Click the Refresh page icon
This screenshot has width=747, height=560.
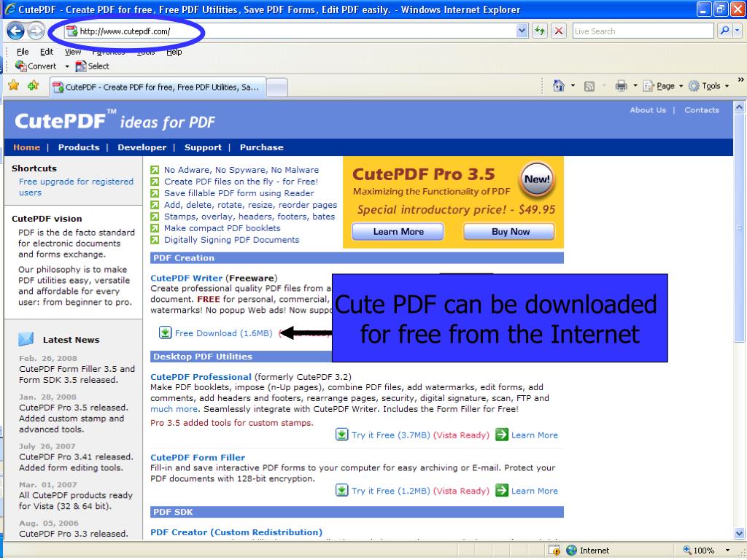(540, 31)
